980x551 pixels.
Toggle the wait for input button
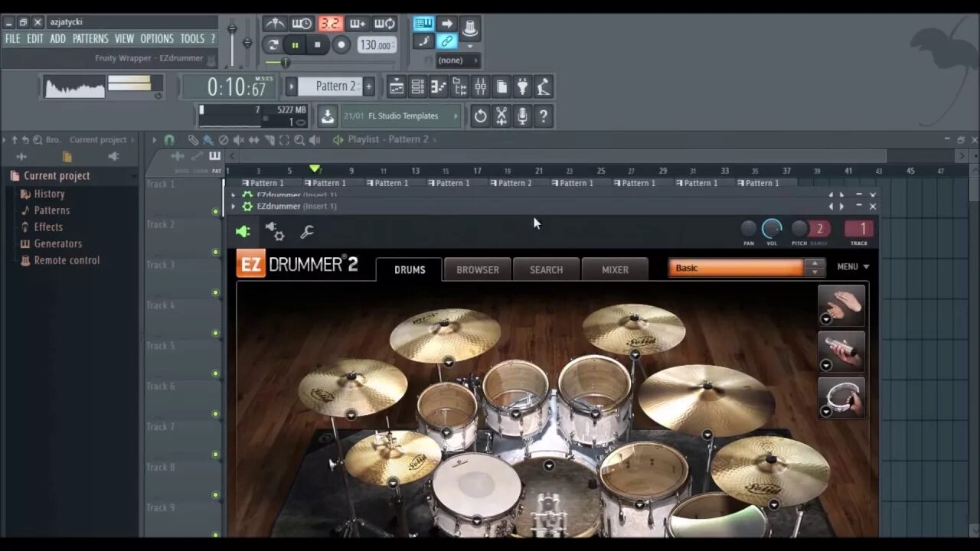(302, 24)
